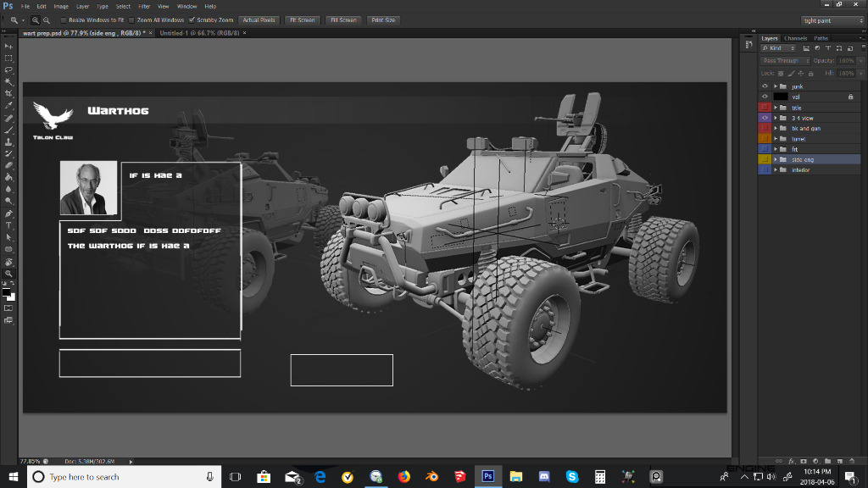Select the Type tool
This screenshot has height=488, width=868.
8,225
